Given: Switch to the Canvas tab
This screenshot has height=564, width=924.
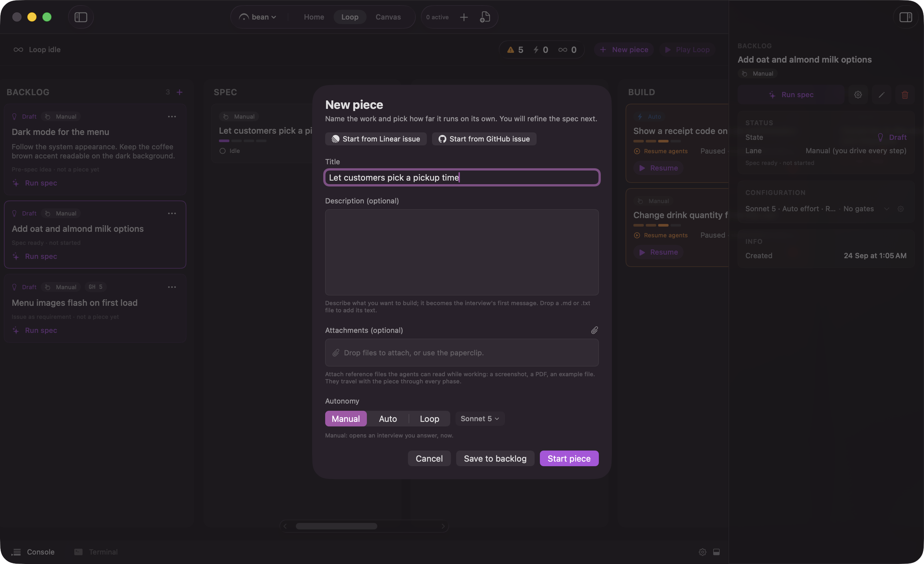Looking at the screenshot, I should (388, 17).
